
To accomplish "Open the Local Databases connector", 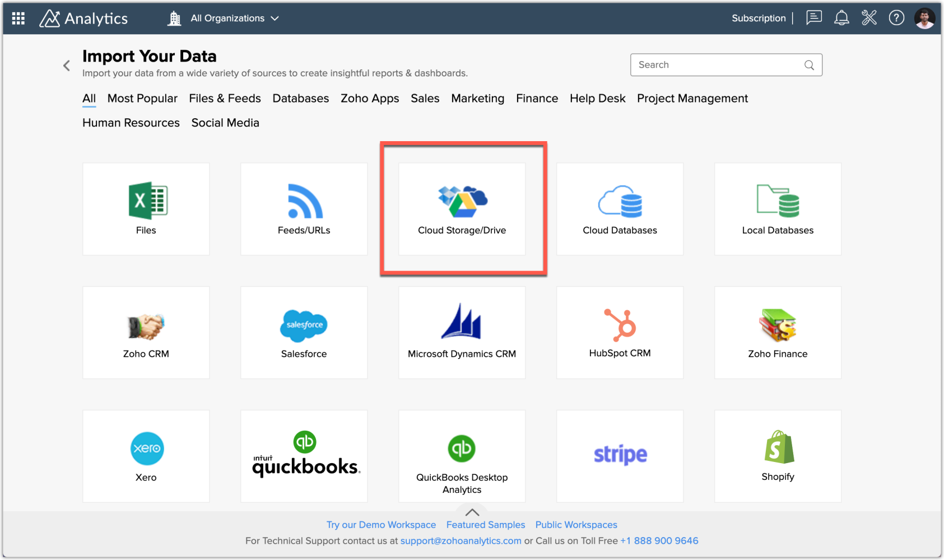I will [x=778, y=209].
